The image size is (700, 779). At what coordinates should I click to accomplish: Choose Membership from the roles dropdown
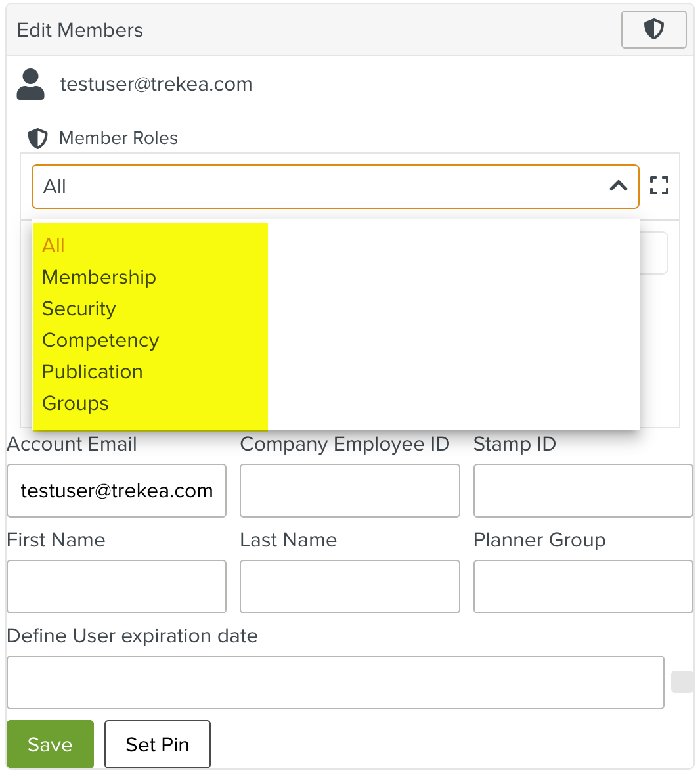coord(98,277)
